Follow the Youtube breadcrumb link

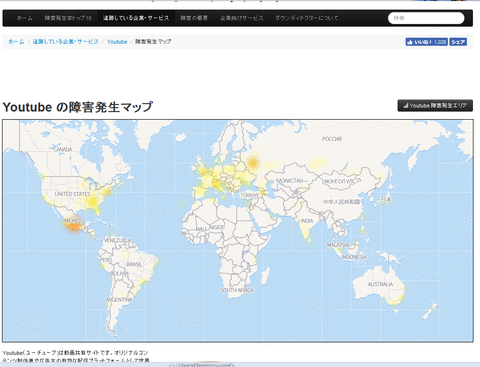click(117, 42)
